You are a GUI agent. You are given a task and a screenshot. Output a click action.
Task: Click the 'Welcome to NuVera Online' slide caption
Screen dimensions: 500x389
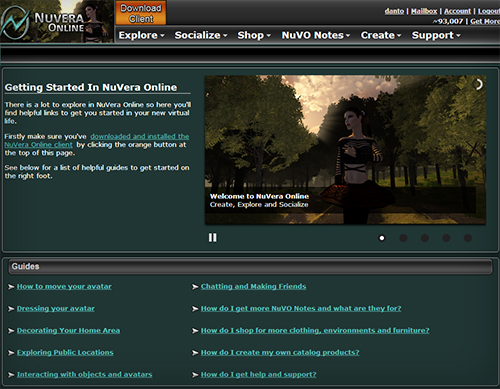[x=259, y=196]
